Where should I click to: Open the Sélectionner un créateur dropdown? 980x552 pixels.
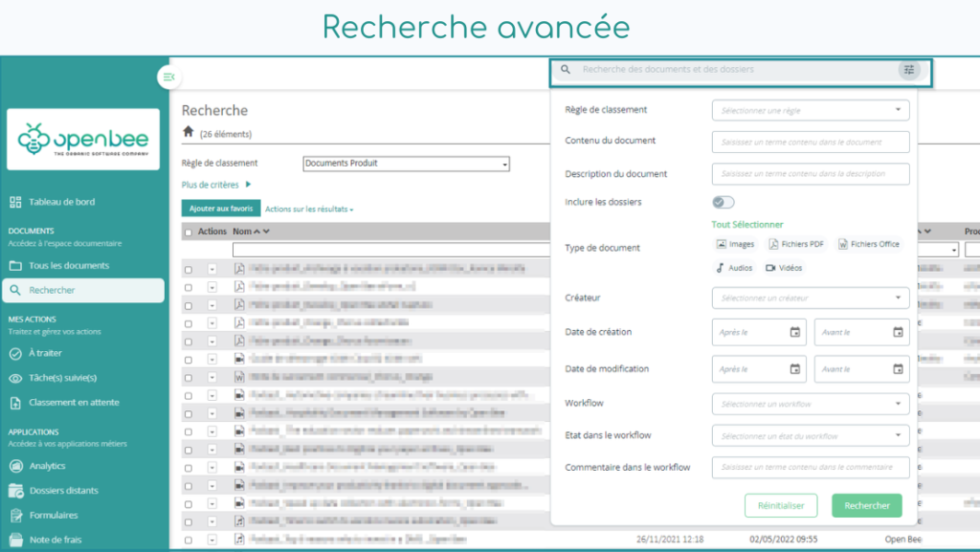[810, 298]
